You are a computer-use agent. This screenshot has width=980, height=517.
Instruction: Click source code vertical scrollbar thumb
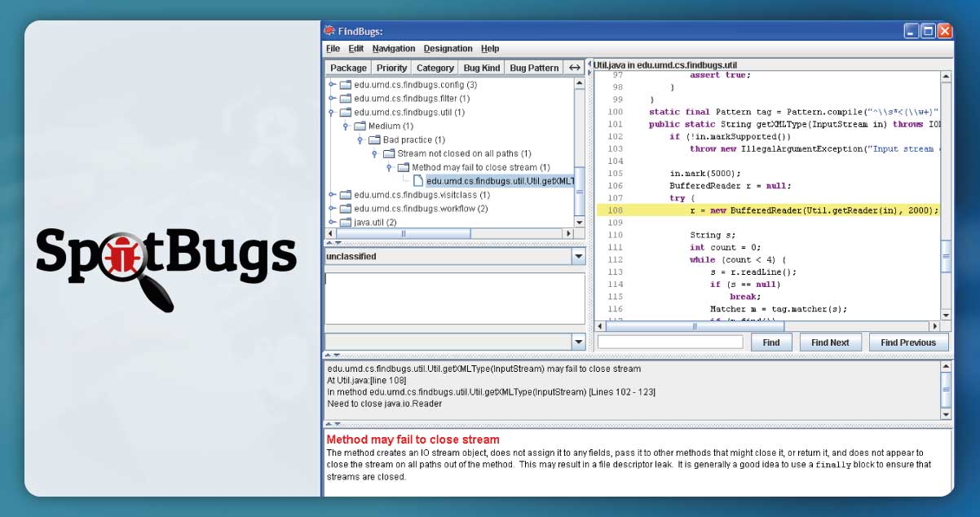[x=946, y=257]
